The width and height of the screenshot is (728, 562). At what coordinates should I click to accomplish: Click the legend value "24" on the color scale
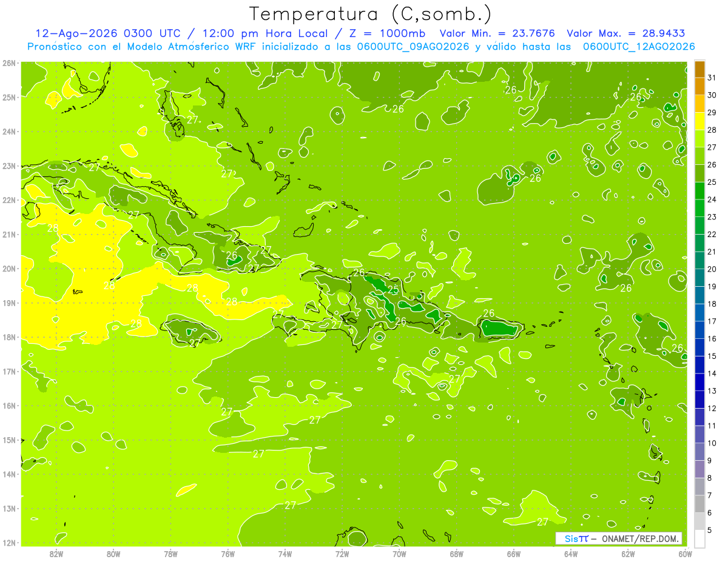pyautogui.click(x=712, y=199)
